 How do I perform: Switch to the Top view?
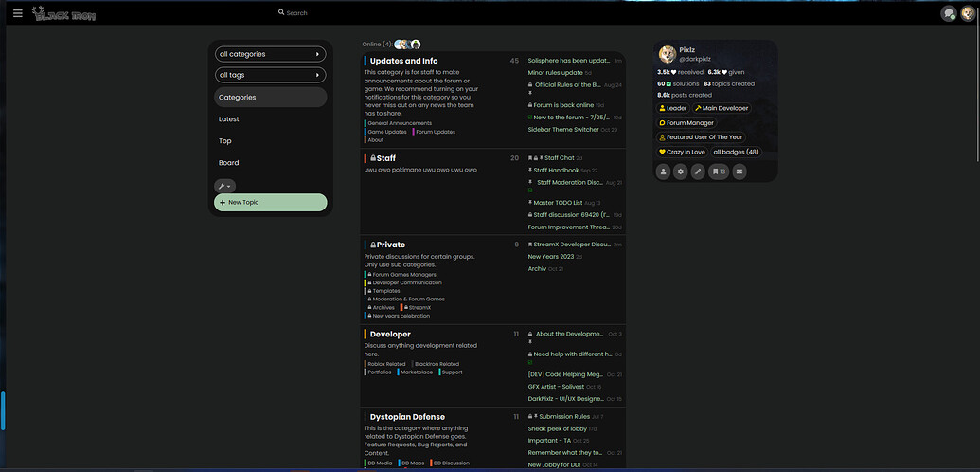[x=225, y=141]
